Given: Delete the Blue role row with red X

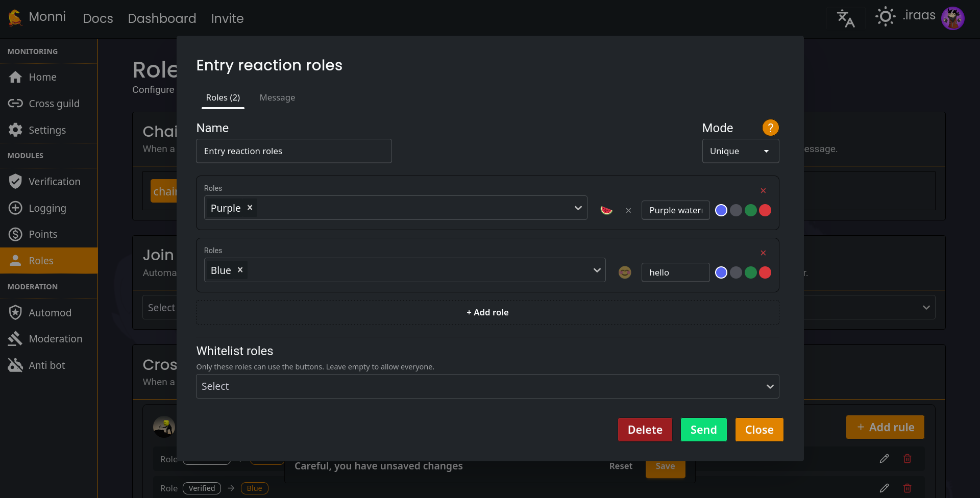Looking at the screenshot, I should [763, 253].
